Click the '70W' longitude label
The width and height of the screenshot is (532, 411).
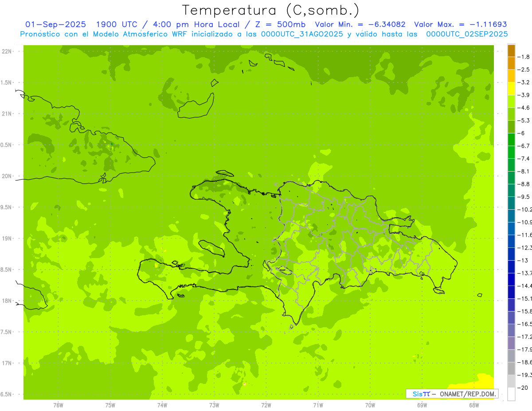point(370,405)
